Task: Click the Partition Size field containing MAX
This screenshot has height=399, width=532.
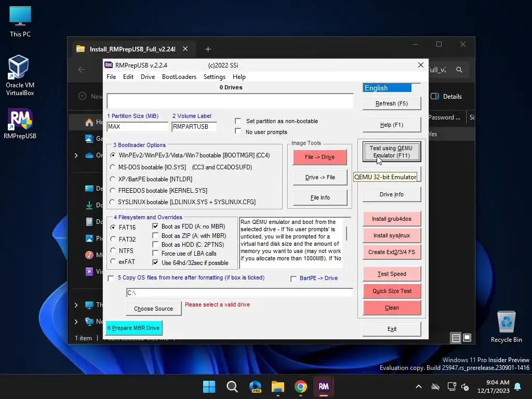Action: (137, 127)
